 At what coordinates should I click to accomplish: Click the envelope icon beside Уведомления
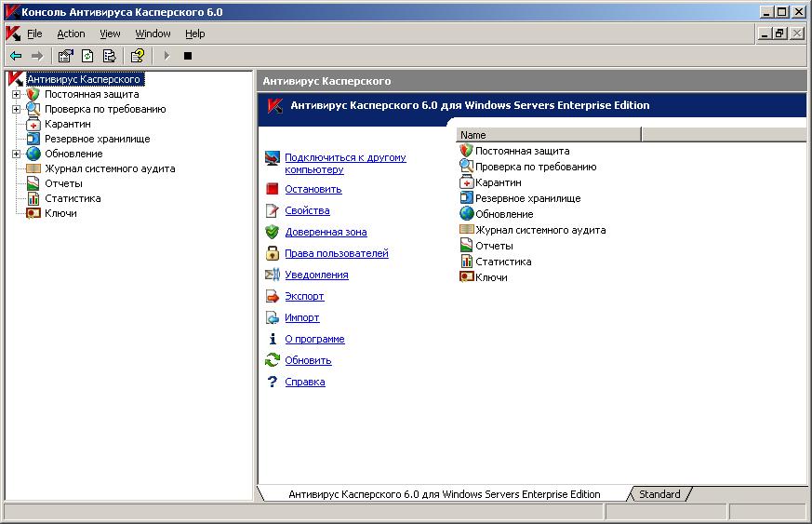[273, 275]
